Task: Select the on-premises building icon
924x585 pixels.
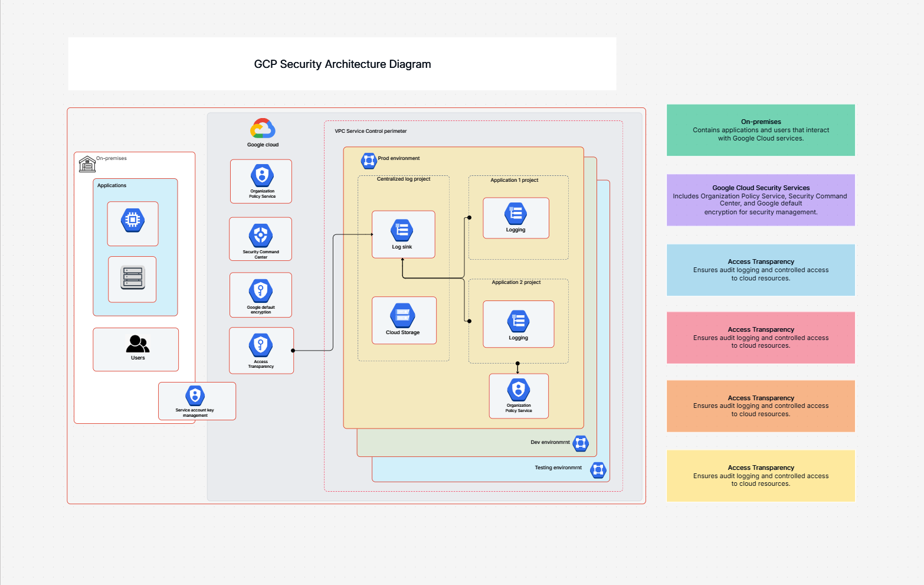Action: [87, 164]
